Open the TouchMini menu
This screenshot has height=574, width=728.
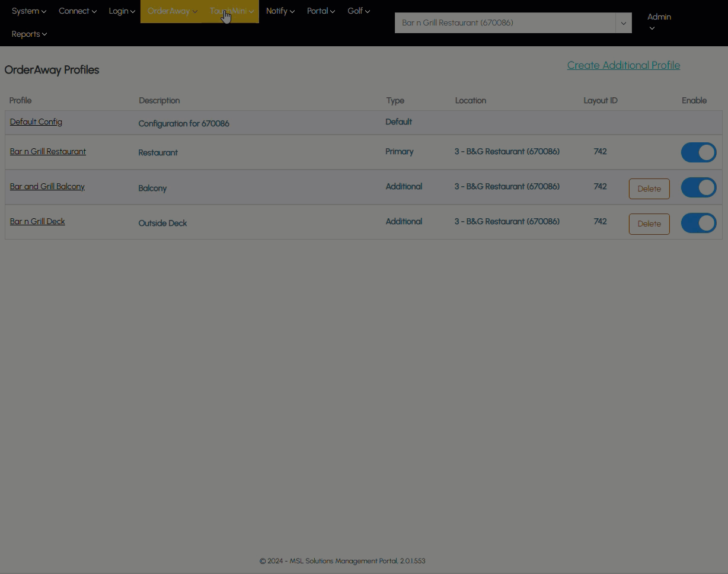231,11
